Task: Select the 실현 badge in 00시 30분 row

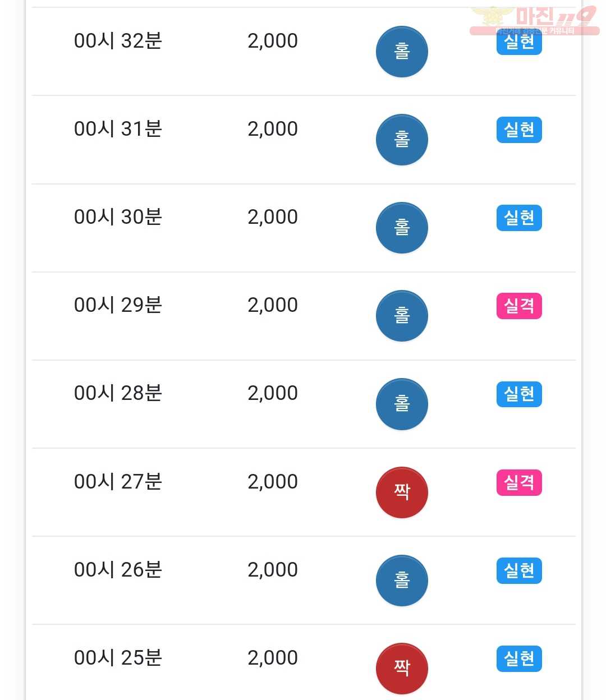Action: (519, 218)
